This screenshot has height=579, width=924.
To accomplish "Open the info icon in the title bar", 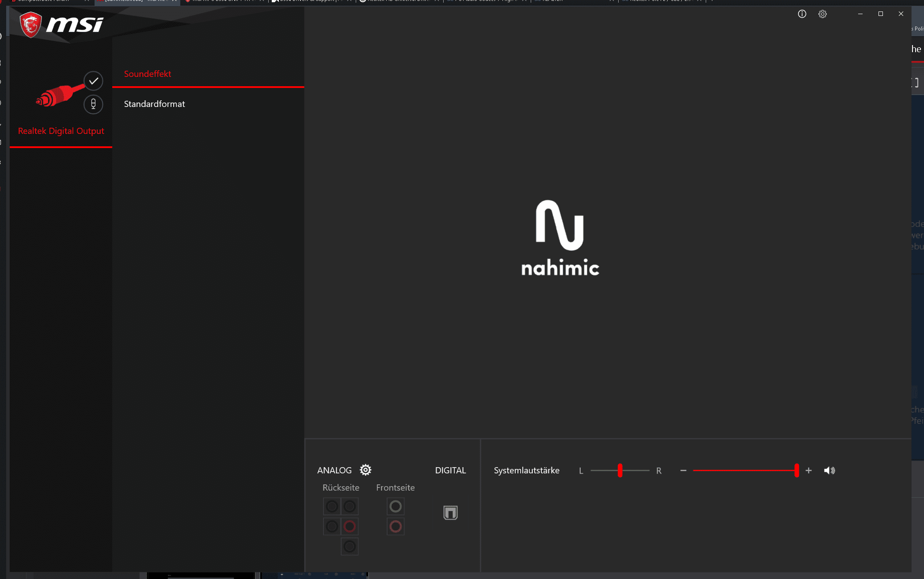I will coord(802,14).
